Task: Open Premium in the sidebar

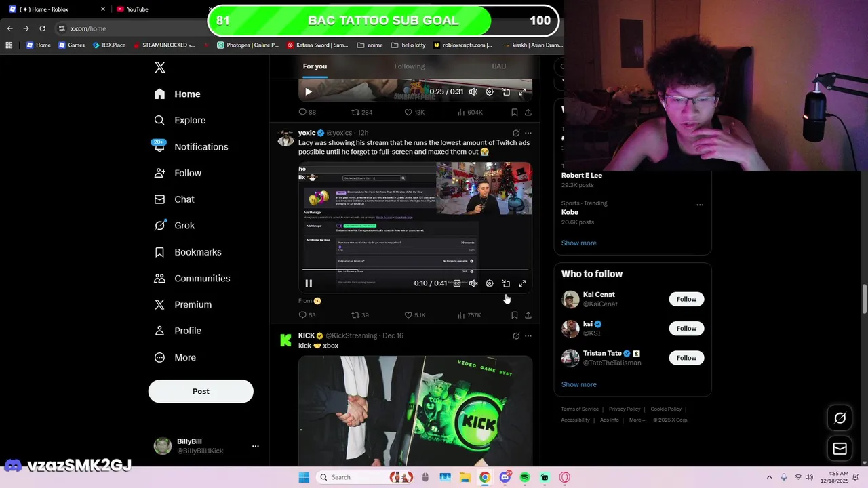Action: (183, 305)
